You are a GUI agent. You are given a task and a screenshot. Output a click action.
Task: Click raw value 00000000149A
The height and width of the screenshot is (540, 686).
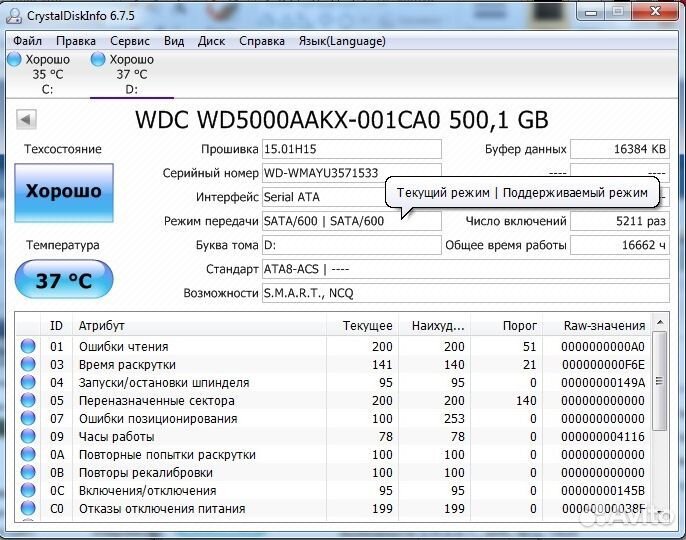[603, 382]
